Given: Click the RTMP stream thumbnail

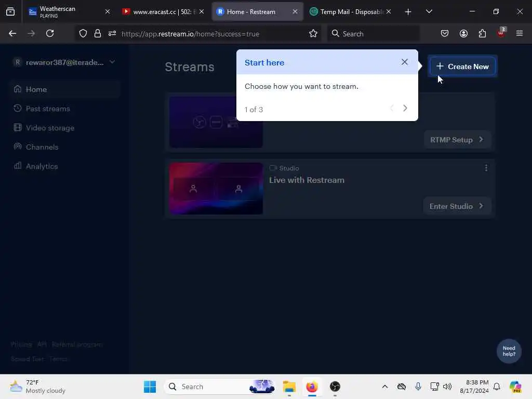Looking at the screenshot, I should (216, 122).
